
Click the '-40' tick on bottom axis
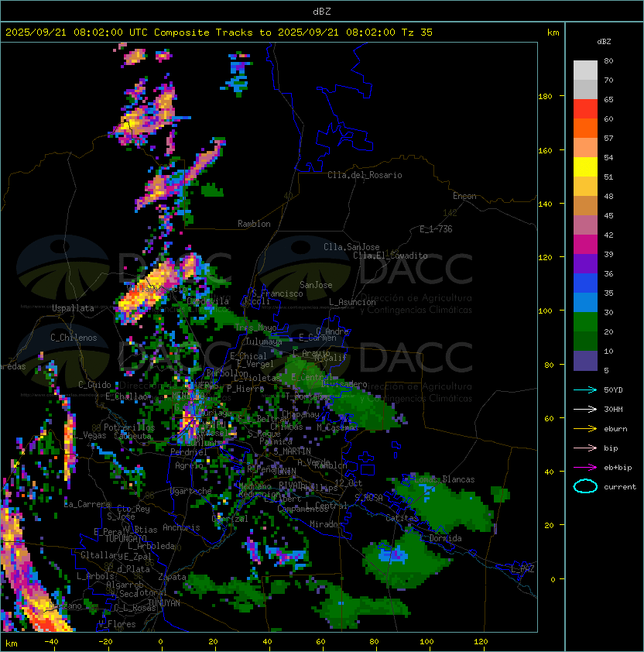coord(51,642)
